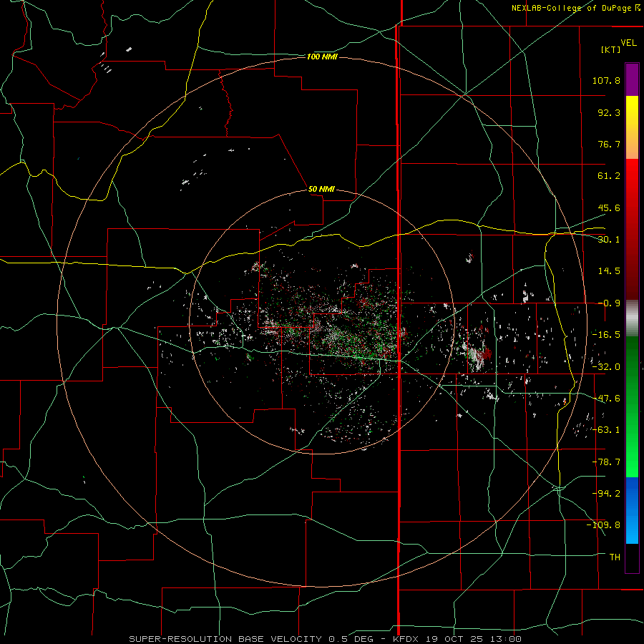Click the -16.5 velocity scale value

pos(606,335)
